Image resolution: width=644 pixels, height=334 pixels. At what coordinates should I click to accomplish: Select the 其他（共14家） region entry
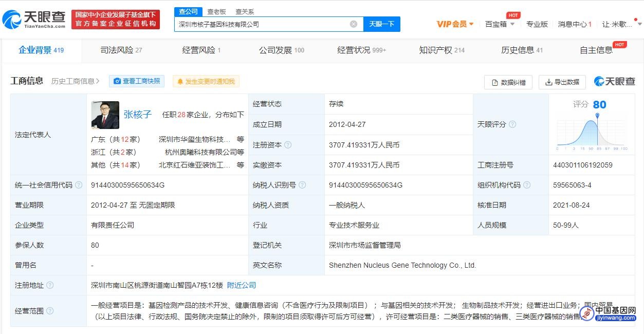(x=116, y=165)
